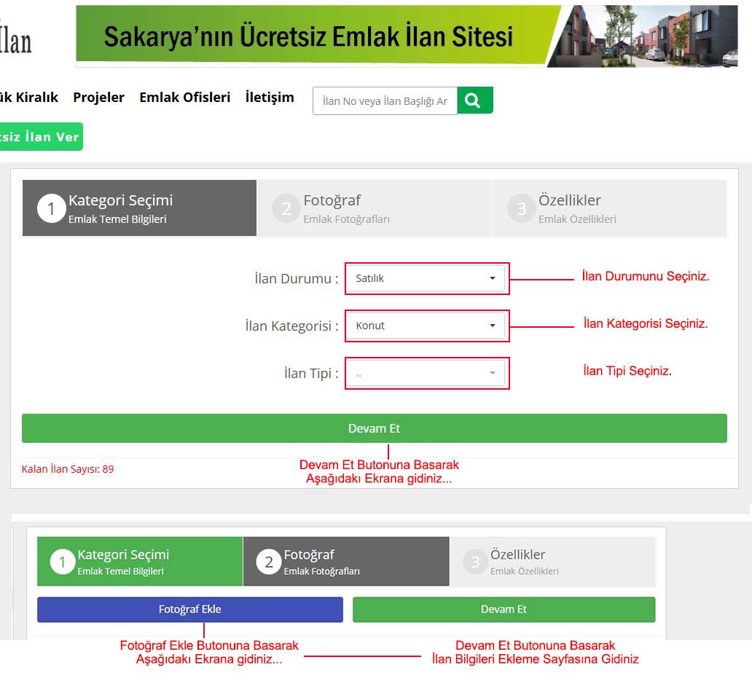This screenshot has width=752, height=700.
Task: Open the empty İlan Tipi dropdown
Action: click(x=426, y=374)
